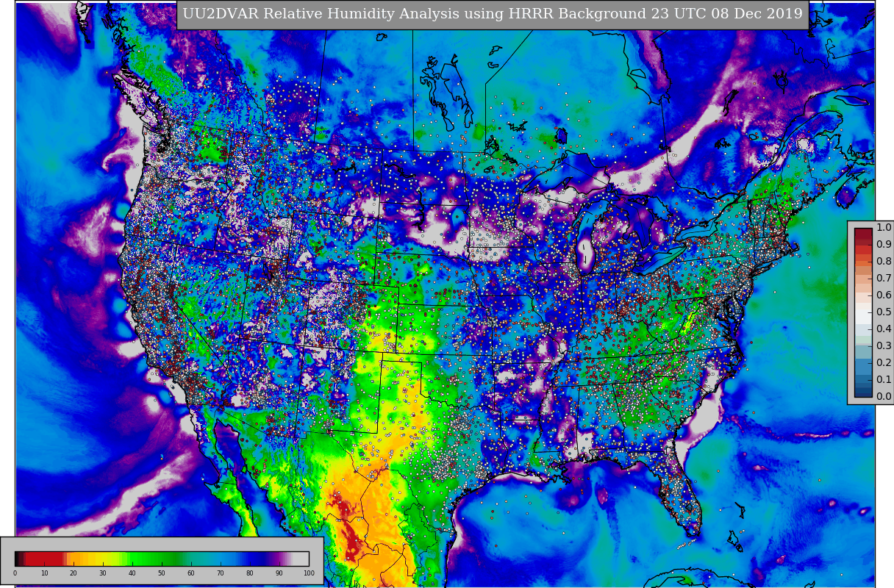Click the 70 tick label on humidity colorbar

pyautogui.click(x=221, y=573)
